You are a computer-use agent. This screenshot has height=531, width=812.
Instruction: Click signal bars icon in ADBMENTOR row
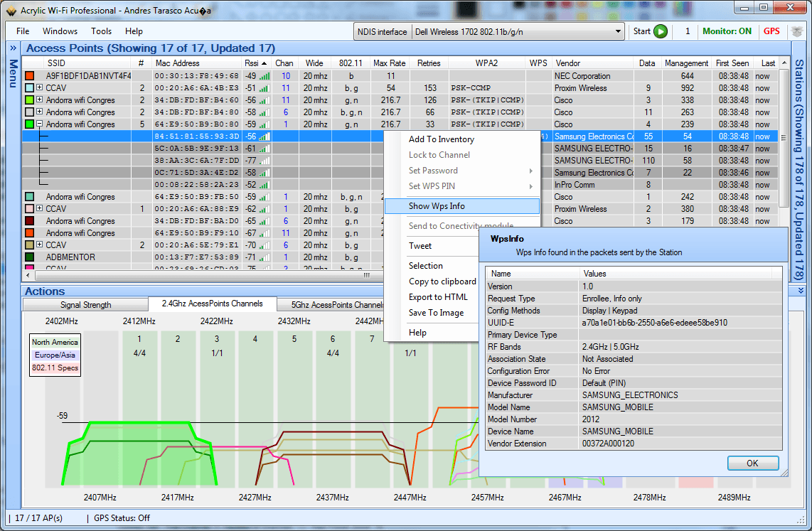(x=265, y=257)
